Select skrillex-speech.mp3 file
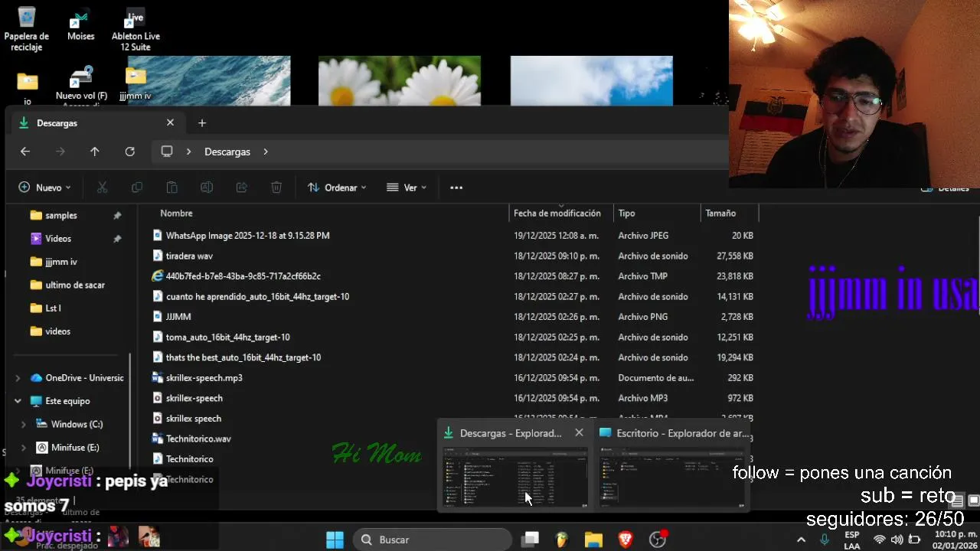 tap(204, 378)
